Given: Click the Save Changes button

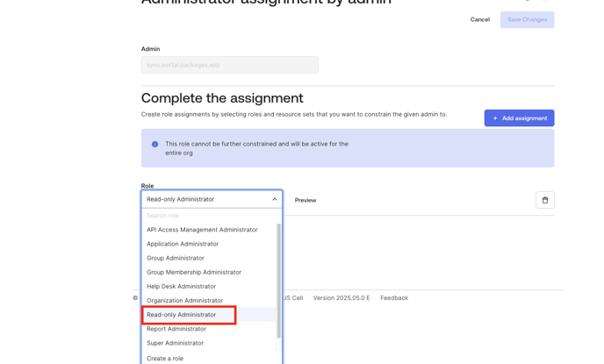Looking at the screenshot, I should pos(527,19).
